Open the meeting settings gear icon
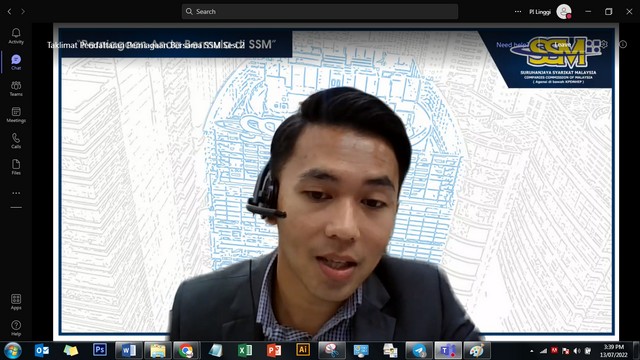This screenshot has height=360, width=640. (x=604, y=44)
